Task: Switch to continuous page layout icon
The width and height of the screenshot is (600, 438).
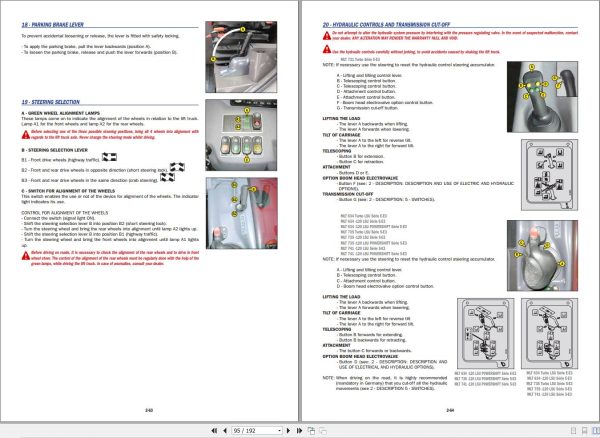Action: 584,431
